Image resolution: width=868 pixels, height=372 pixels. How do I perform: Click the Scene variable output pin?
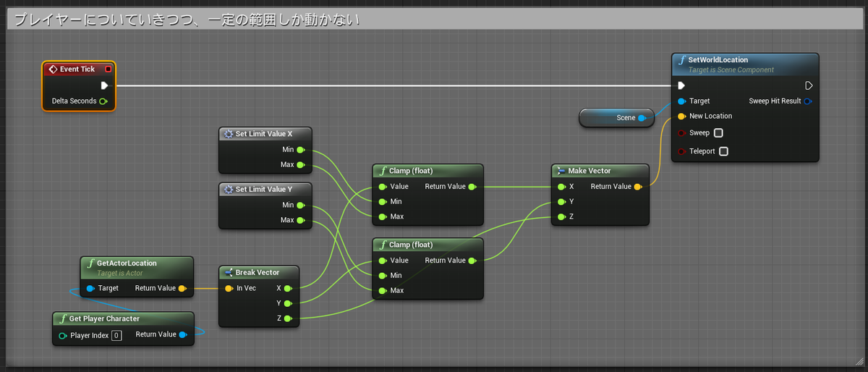pyautogui.click(x=642, y=117)
